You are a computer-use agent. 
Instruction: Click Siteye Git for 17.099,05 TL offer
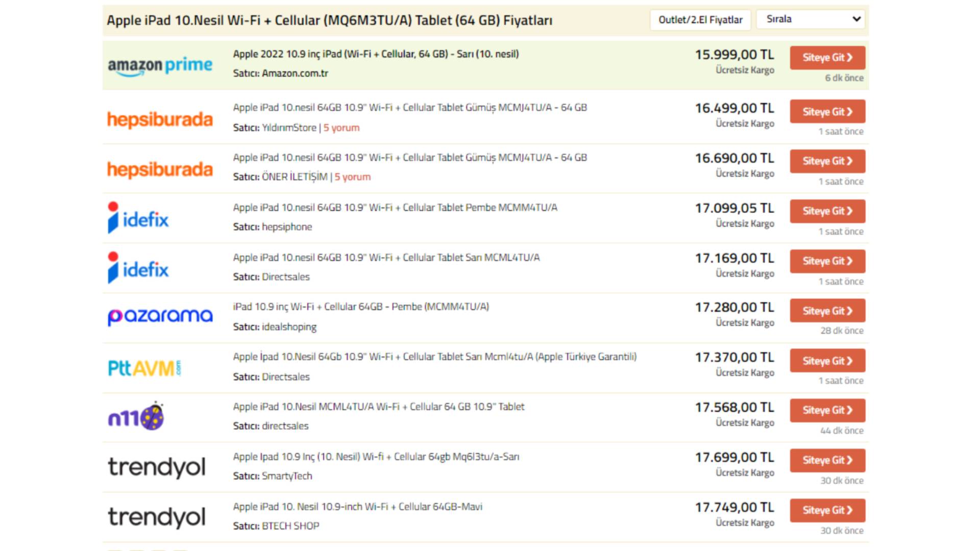pyautogui.click(x=827, y=211)
